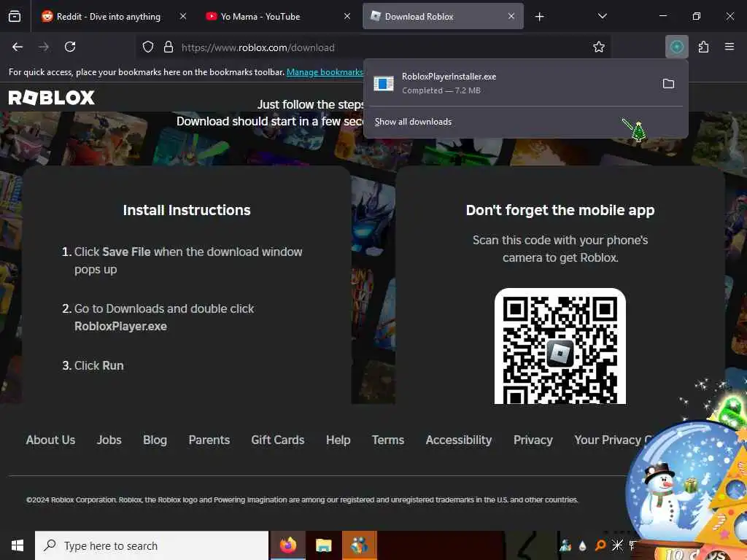Image resolution: width=747 pixels, height=560 pixels.
Task: Open File Explorer from the taskbar
Action: (x=323, y=545)
